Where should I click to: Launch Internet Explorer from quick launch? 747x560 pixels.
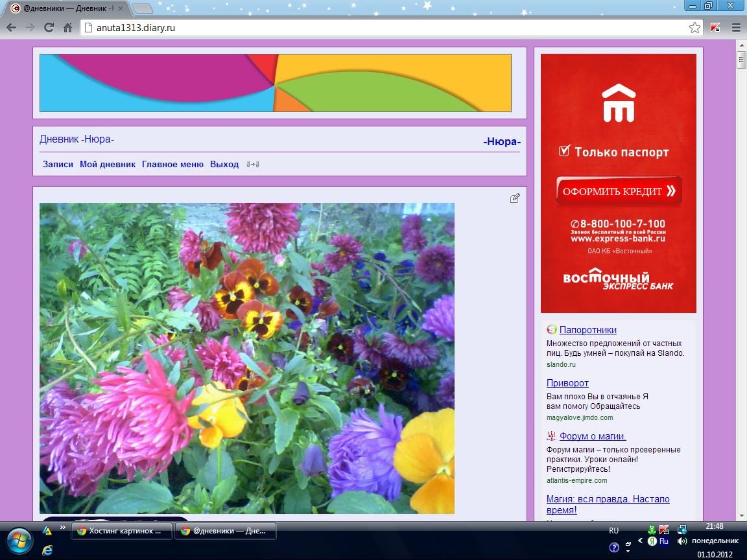[x=47, y=550]
